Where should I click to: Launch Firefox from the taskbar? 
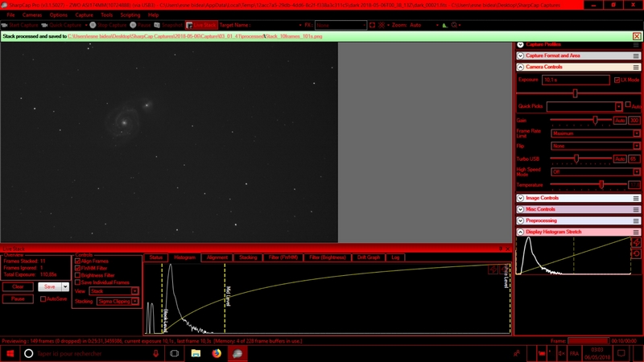tap(217, 353)
